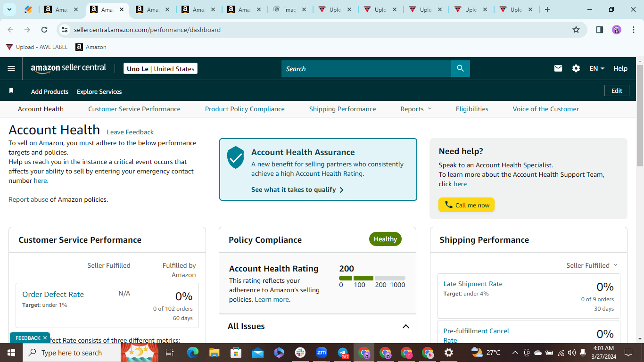Click the Edit button
Viewport: 644px width, 362px height.
click(617, 90)
